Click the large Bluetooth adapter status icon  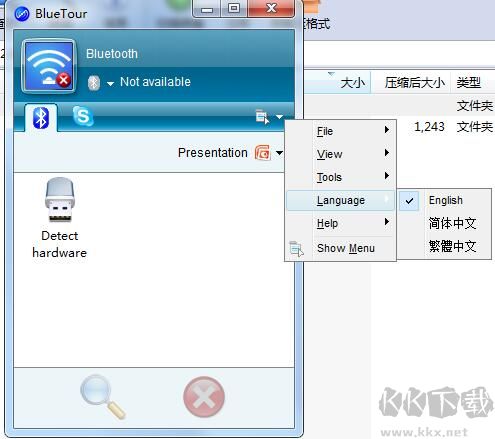tap(49, 66)
